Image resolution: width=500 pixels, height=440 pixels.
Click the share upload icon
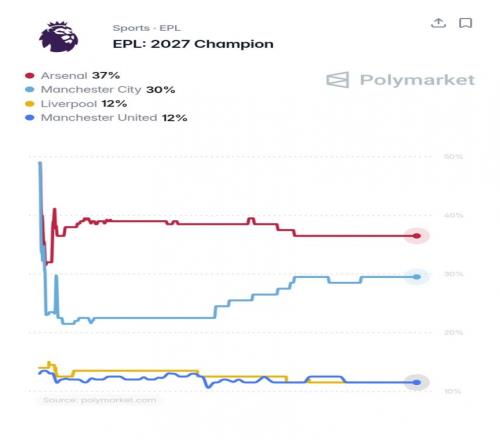click(438, 23)
